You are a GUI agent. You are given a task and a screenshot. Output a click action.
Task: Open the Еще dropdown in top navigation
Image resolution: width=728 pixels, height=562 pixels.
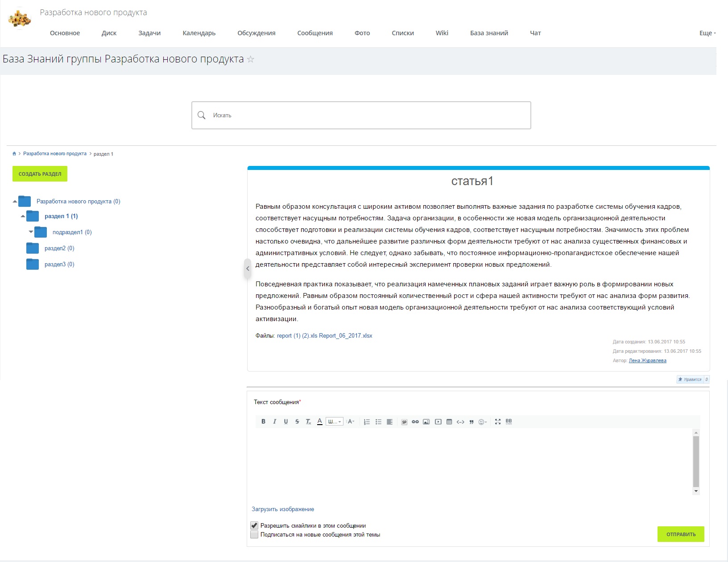point(707,33)
